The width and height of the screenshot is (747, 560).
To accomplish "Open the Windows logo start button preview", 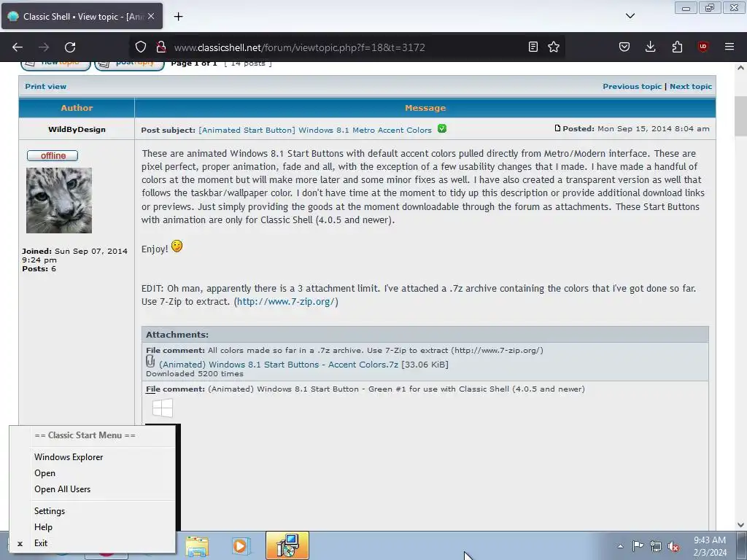I will point(163,408).
